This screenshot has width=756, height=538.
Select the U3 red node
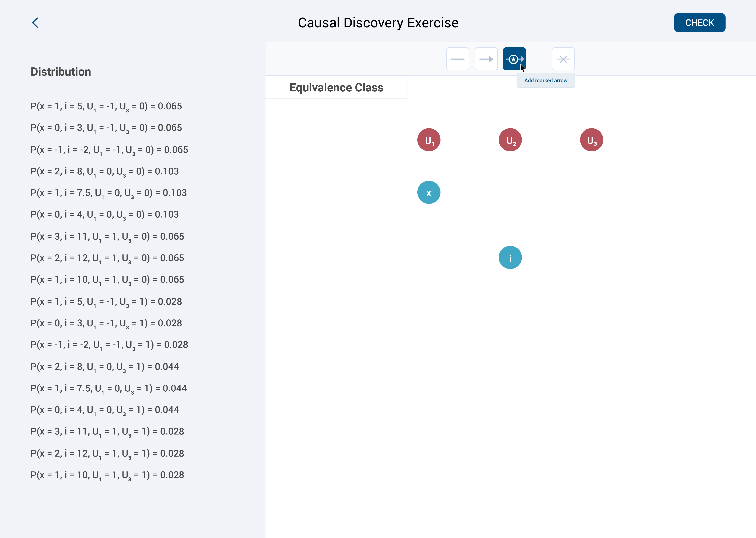coord(591,140)
